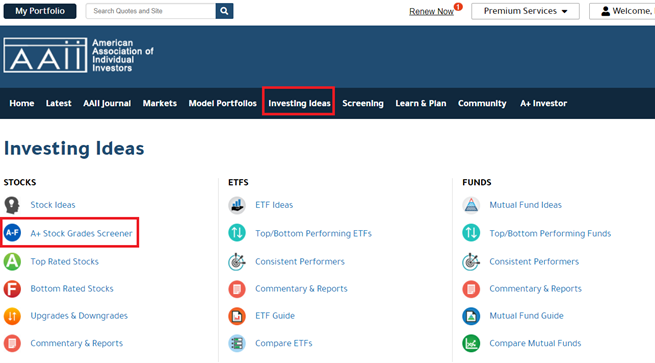Open Model Portfolios in the navigation
Viewport: 655px width, 363px height.
tap(223, 103)
